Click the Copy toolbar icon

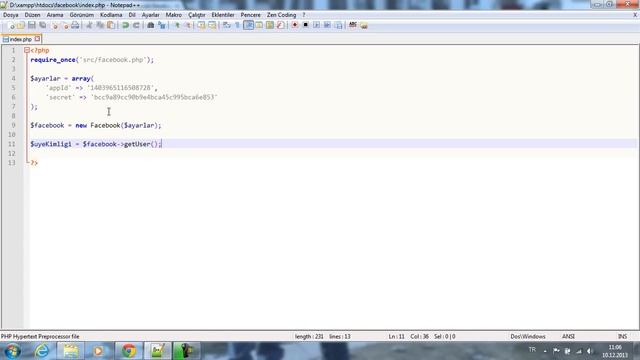[x=100, y=25]
